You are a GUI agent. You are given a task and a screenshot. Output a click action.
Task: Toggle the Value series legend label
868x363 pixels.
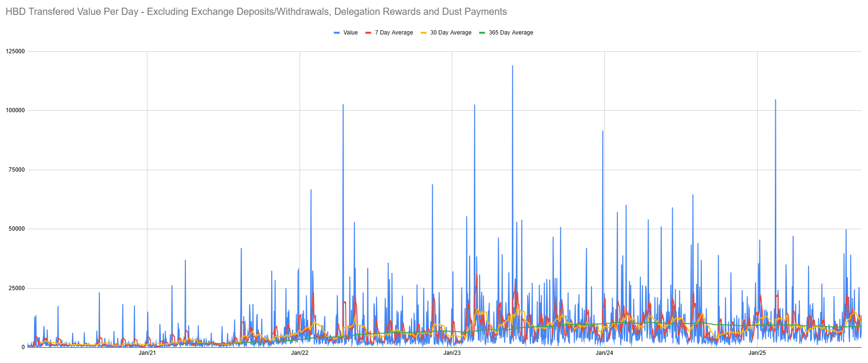[350, 33]
